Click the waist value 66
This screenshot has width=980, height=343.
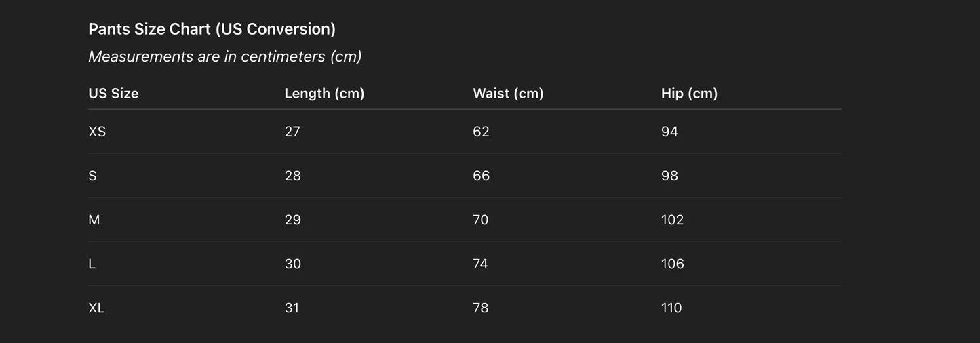[481, 176]
